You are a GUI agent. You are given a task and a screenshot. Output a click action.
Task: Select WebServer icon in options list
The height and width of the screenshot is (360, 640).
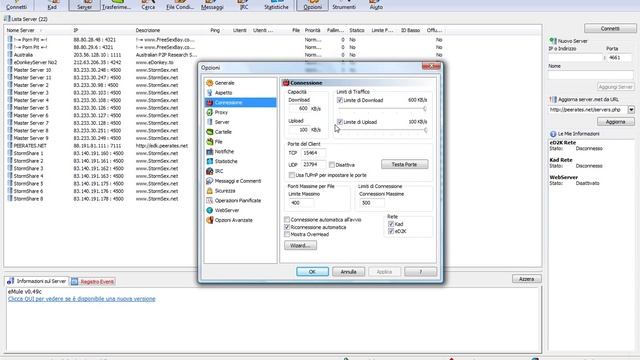209,210
